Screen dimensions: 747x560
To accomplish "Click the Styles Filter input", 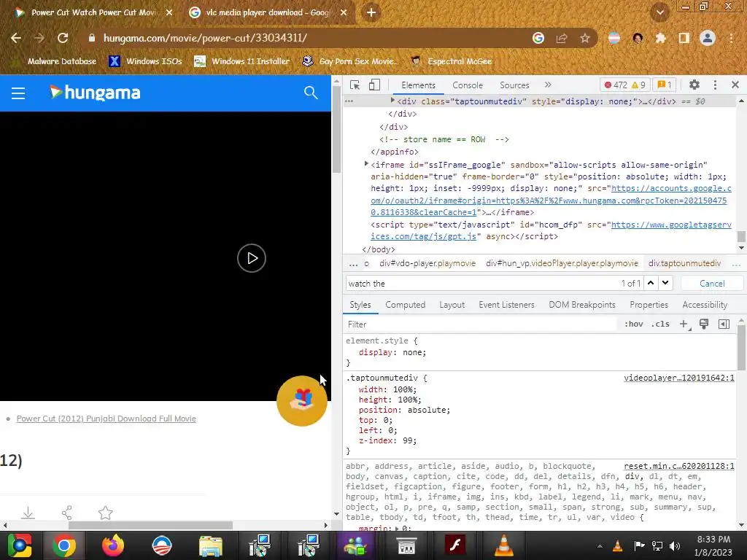I will (481, 324).
